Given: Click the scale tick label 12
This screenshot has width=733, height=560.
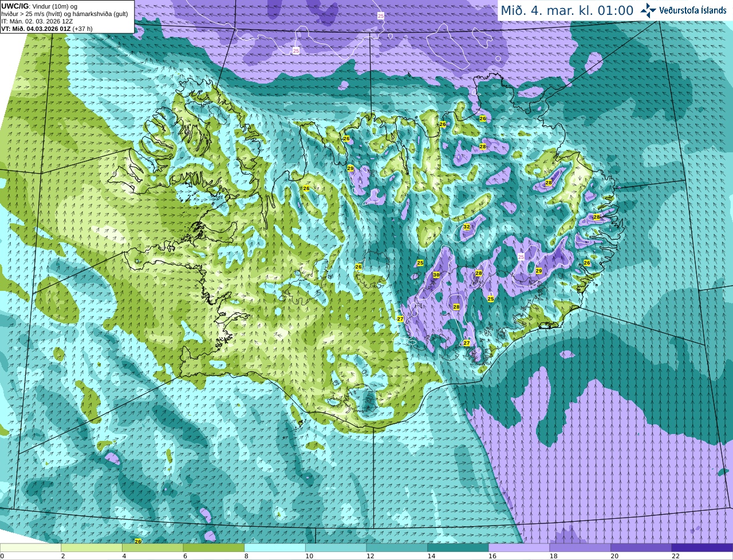Looking at the screenshot, I should point(371,556).
